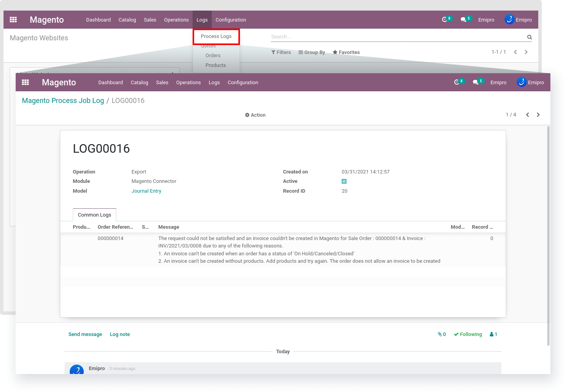The image size is (568, 392).
Task: Open Catalog menu in front window
Action: pos(139,83)
